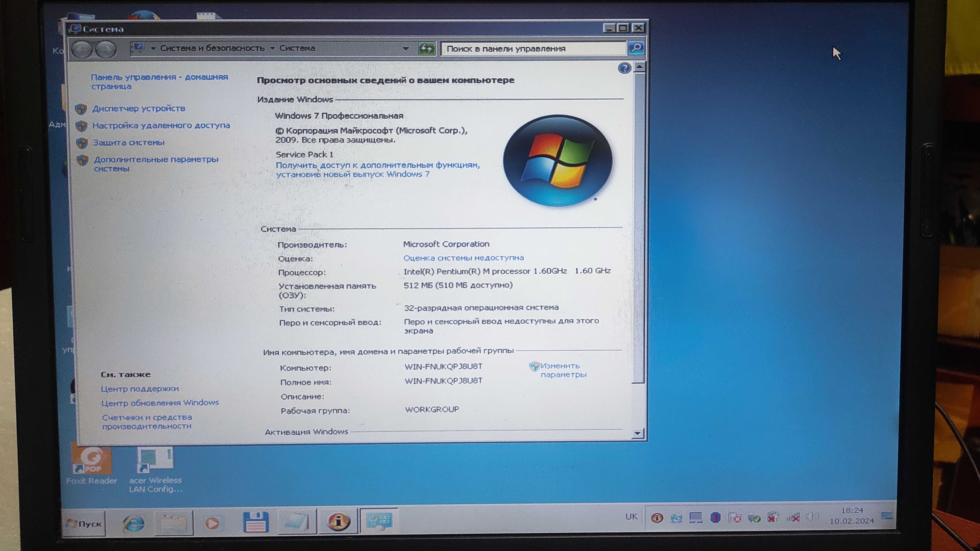Click the shield icon beside Диспетчер устройств

pyautogui.click(x=81, y=109)
